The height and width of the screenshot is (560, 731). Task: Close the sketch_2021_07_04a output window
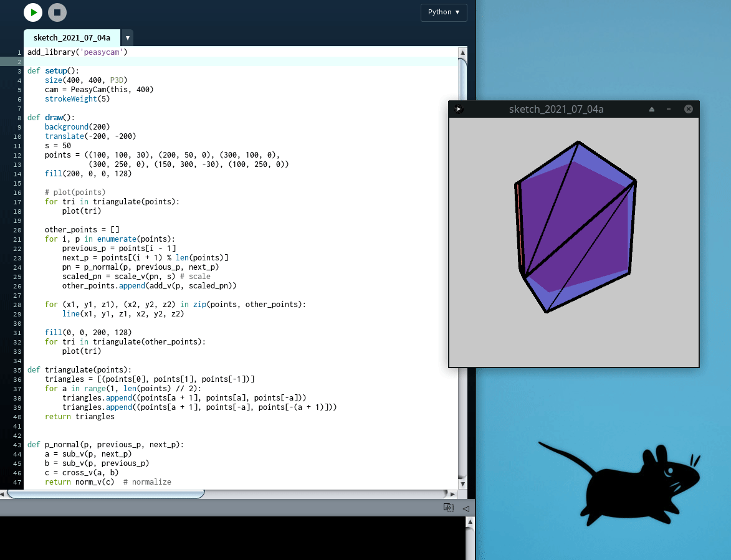[x=689, y=109]
